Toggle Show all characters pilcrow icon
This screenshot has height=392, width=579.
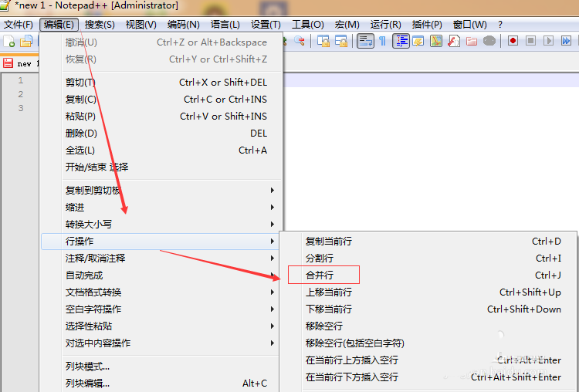(x=383, y=41)
